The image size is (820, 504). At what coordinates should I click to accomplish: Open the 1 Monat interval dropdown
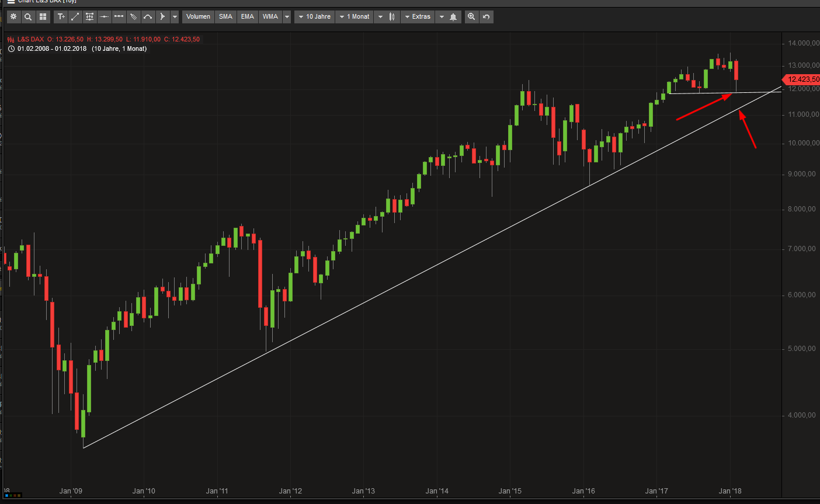tap(355, 17)
